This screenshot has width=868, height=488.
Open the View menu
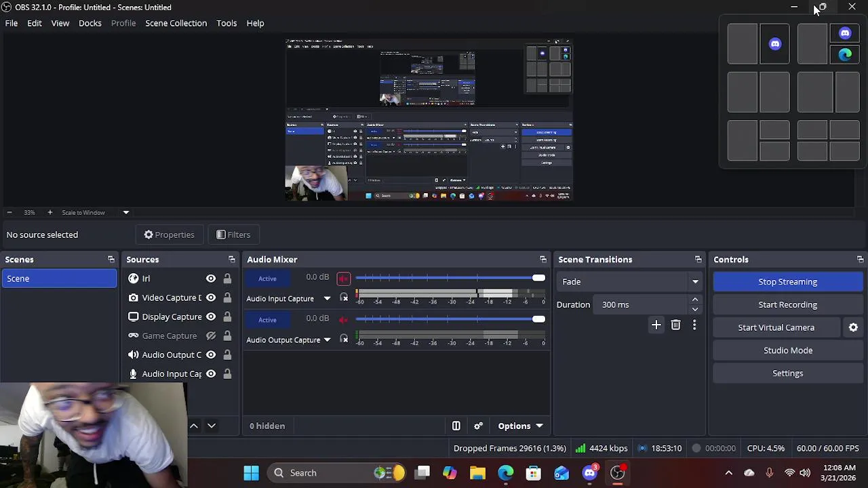pyautogui.click(x=60, y=23)
